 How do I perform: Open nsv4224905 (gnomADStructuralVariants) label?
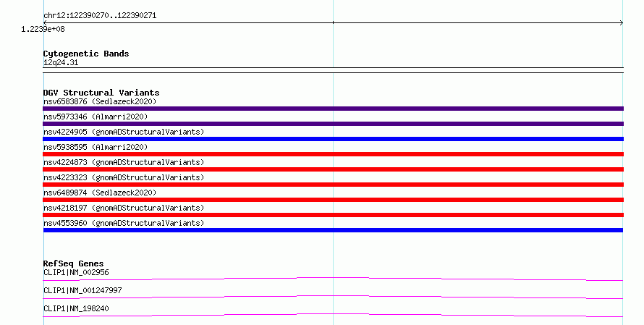pos(124,132)
